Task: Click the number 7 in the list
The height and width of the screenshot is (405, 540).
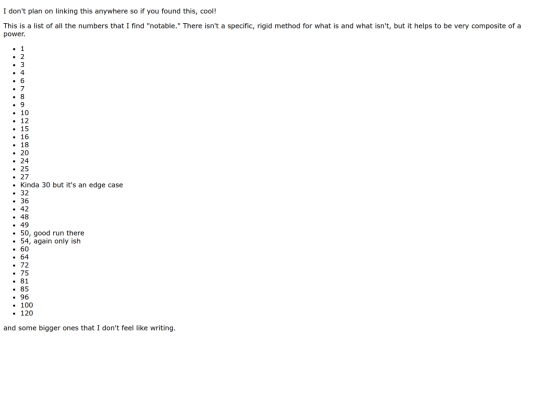Action: 22,89
